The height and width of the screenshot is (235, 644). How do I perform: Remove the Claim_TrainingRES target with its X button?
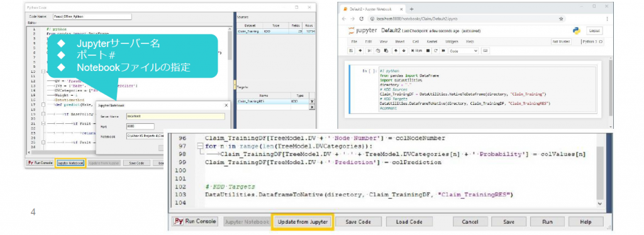pos(312,101)
